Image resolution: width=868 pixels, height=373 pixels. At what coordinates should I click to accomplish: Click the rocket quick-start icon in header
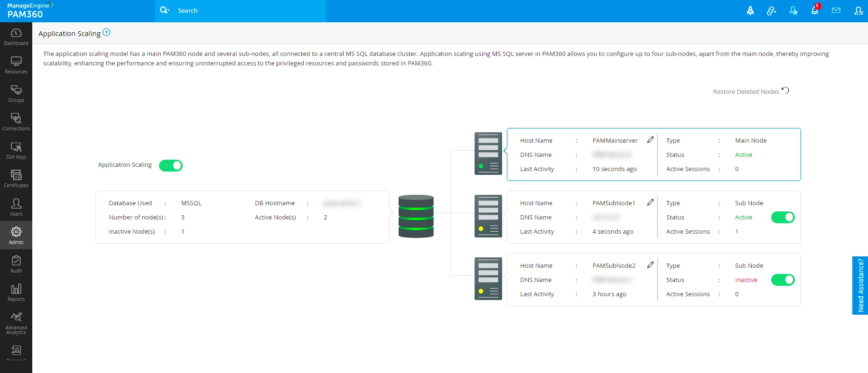click(x=750, y=10)
